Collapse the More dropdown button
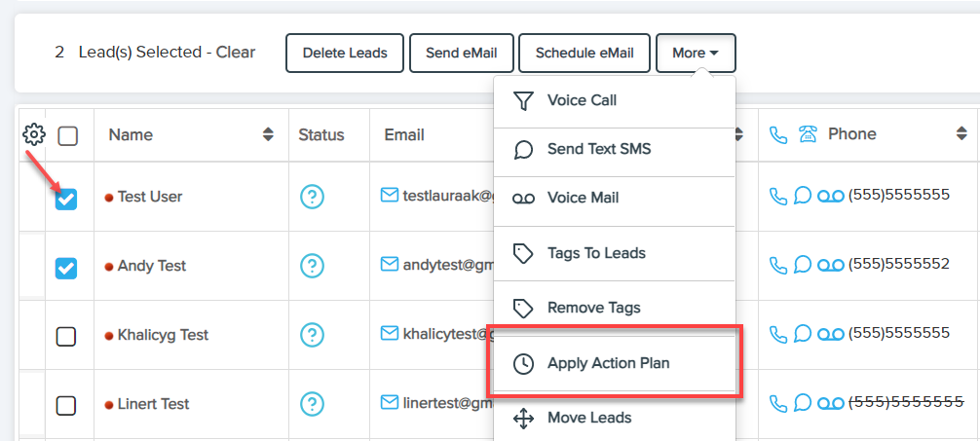The width and height of the screenshot is (980, 441). click(x=696, y=53)
